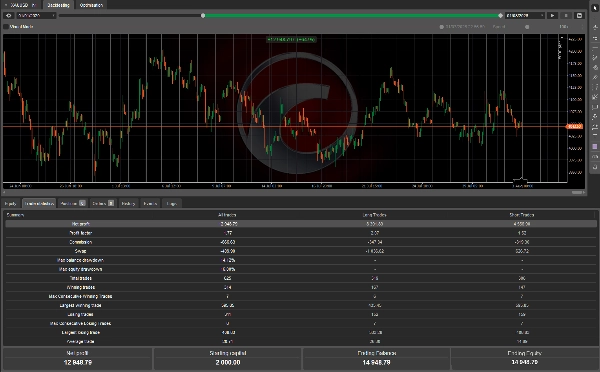Screen dimensions: 600x372
Task: Select the Largest winning trade row
Action: 301,305
